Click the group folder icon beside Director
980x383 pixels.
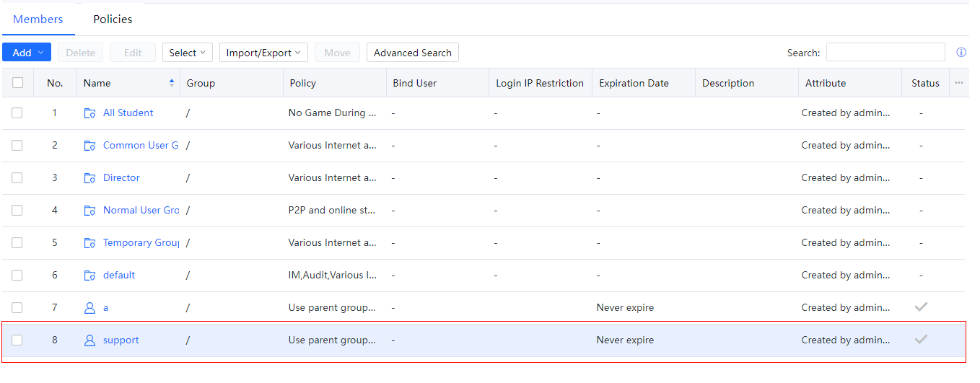point(89,178)
